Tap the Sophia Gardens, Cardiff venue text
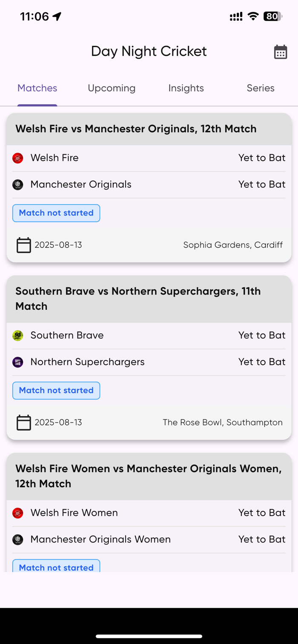This screenshot has height=644, width=298. tap(233, 245)
